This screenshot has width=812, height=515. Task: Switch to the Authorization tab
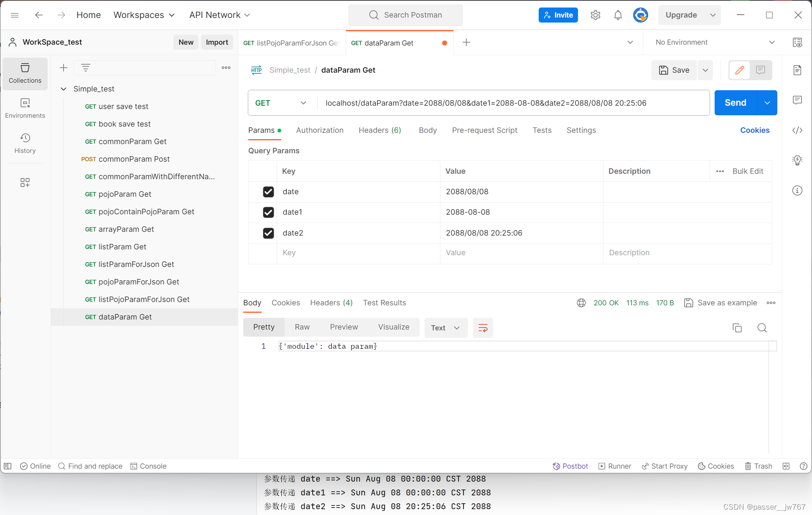[320, 129]
